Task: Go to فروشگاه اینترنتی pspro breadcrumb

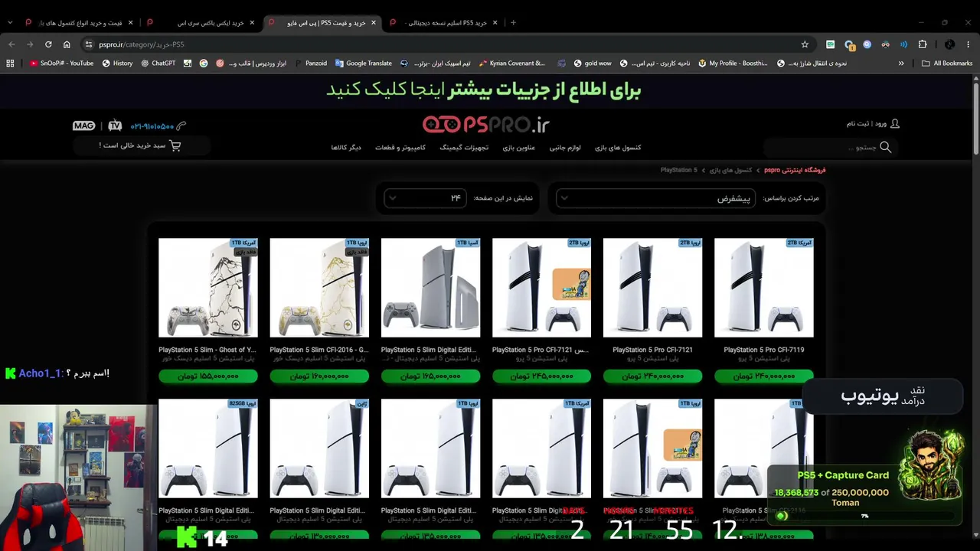Action: pos(795,170)
